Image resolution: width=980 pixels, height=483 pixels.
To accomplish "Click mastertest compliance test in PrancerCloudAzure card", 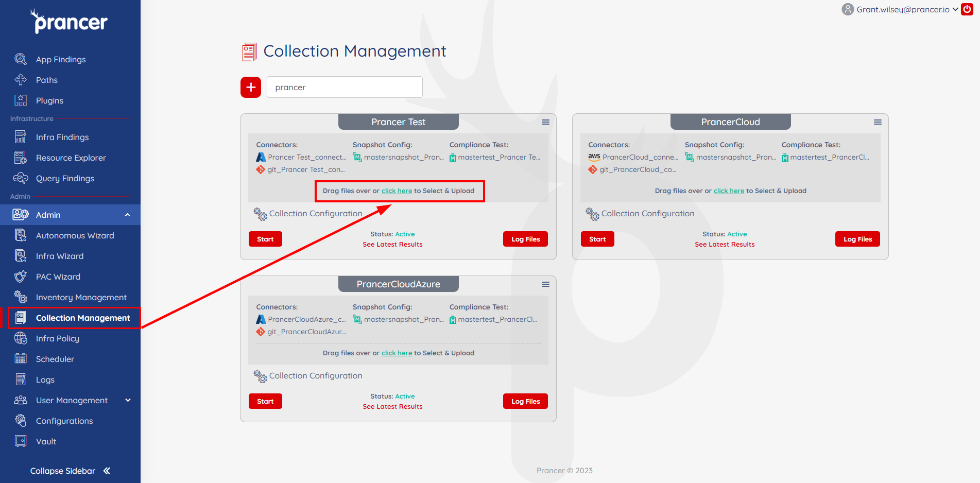I will click(493, 319).
